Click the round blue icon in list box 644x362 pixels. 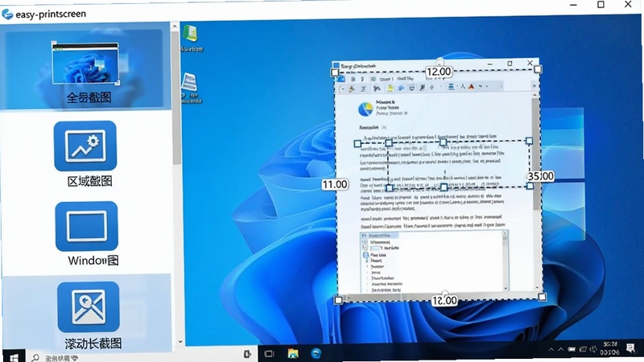(366, 255)
